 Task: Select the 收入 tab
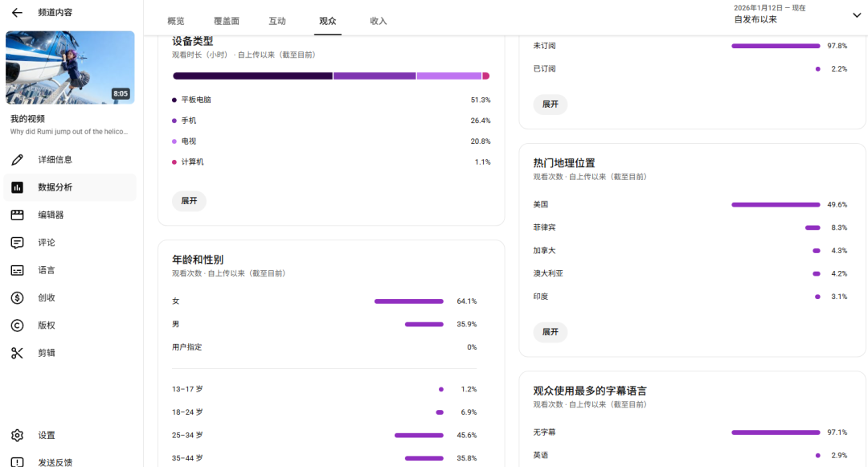379,21
